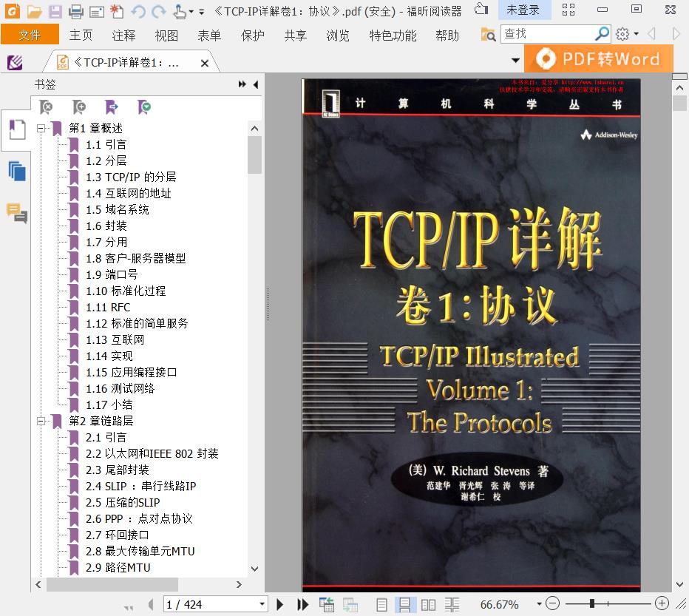
Task: Select single page view mode
Action: click(x=382, y=605)
